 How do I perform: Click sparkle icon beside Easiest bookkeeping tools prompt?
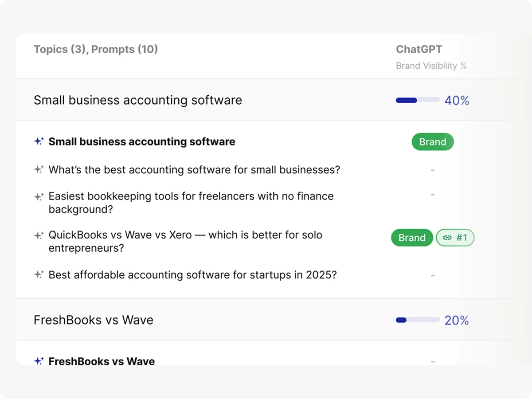coord(39,196)
